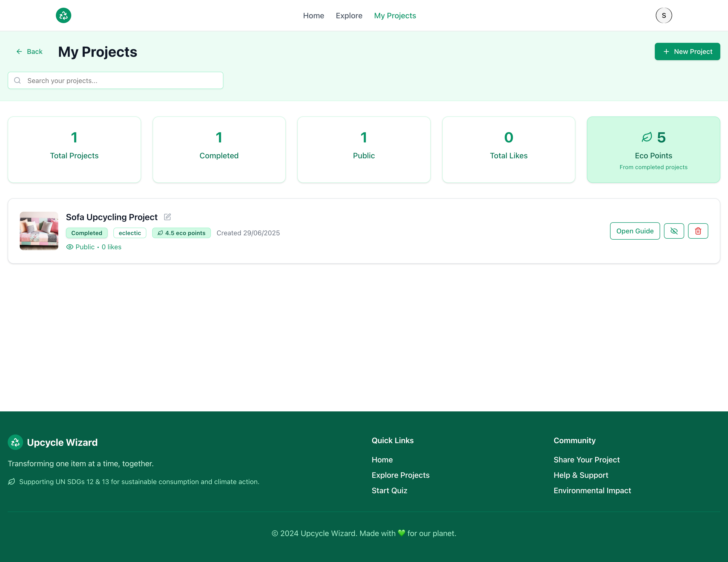
Task: Click the sofa project thumbnail image
Action: point(39,231)
